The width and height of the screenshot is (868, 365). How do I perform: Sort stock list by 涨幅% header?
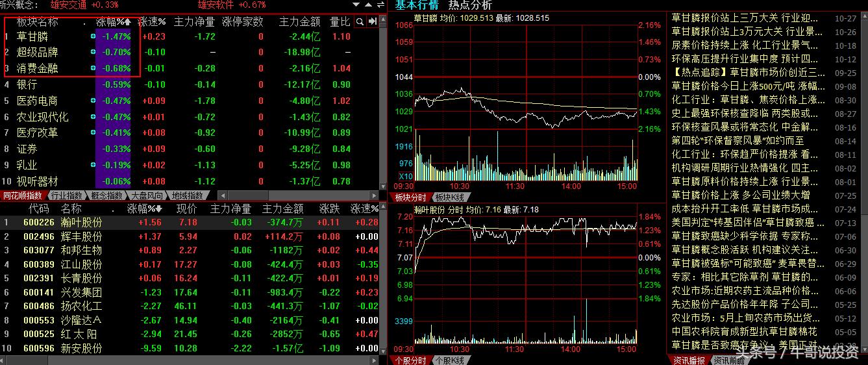pos(144,208)
